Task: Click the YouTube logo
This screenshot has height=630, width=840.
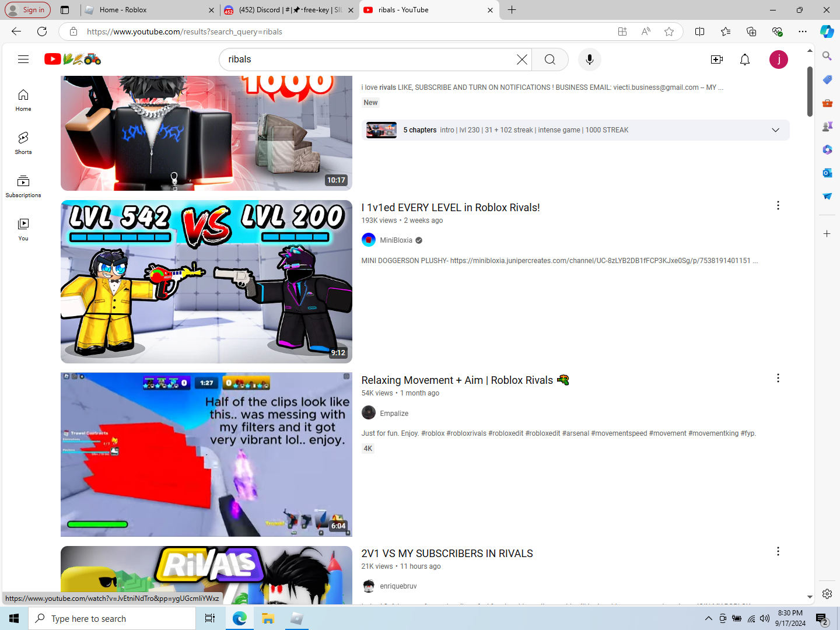Action: coord(73,59)
